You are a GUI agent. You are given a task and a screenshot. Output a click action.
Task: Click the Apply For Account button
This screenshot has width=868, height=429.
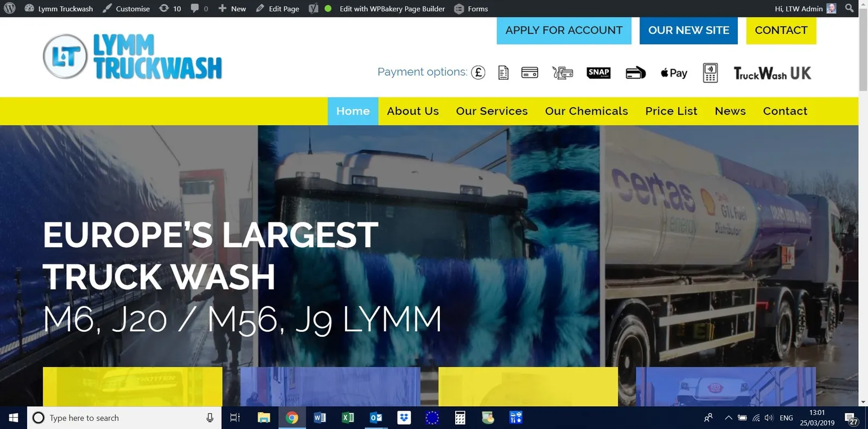point(564,30)
